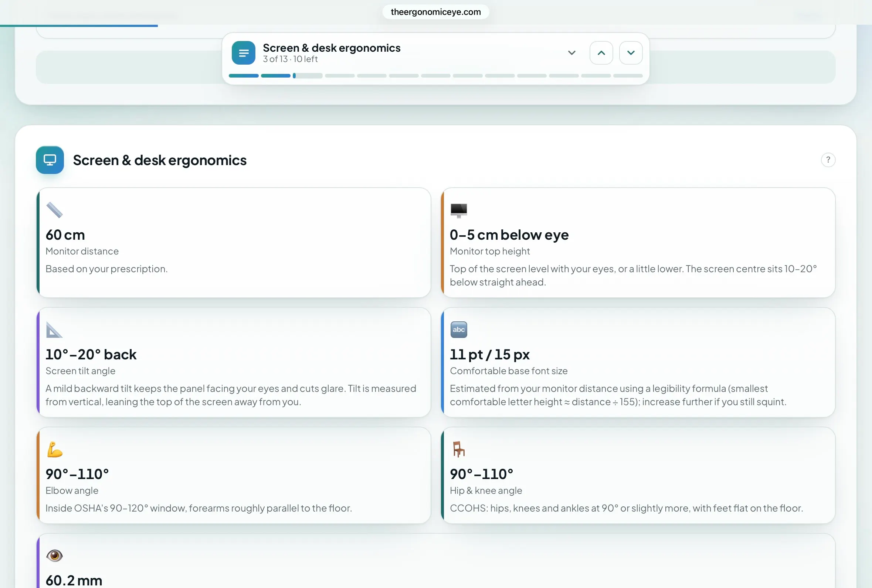
Task: Click the flexed arm icon on Elbow angle card
Action: (55, 449)
